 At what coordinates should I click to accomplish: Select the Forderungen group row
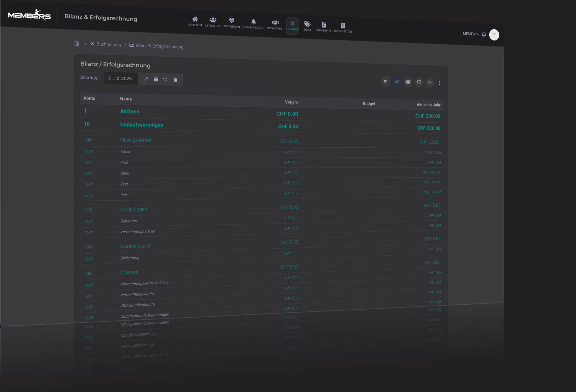pos(261,208)
